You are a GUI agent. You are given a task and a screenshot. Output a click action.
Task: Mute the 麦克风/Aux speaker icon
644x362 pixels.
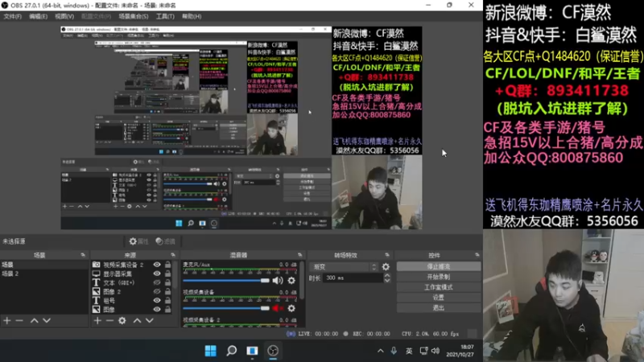click(x=278, y=280)
